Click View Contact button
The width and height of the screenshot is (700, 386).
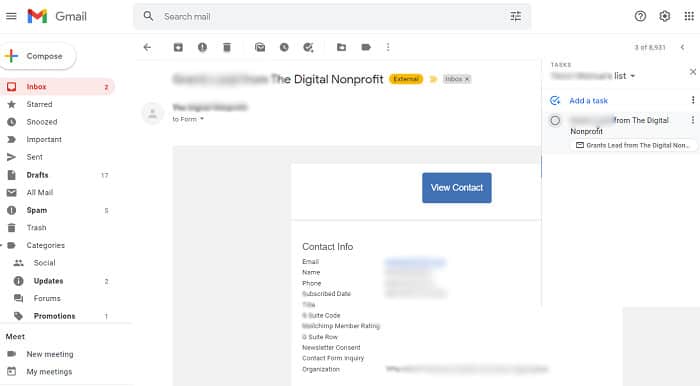click(457, 188)
